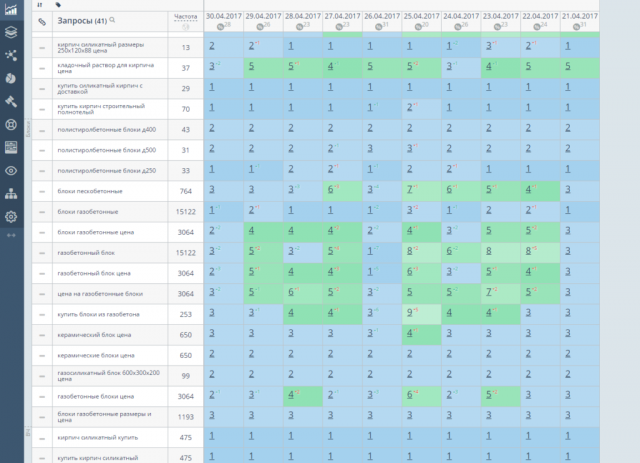The image size is (640, 463).
Task: Open the table layout sidebar icon
Action: click(11, 147)
